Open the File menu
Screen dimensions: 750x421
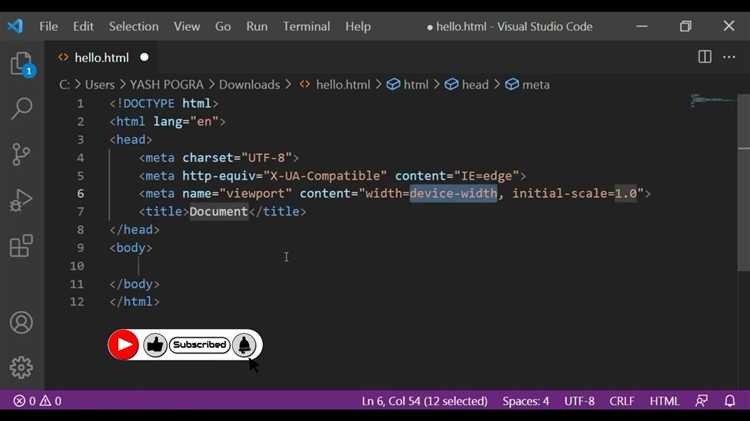[x=48, y=26]
